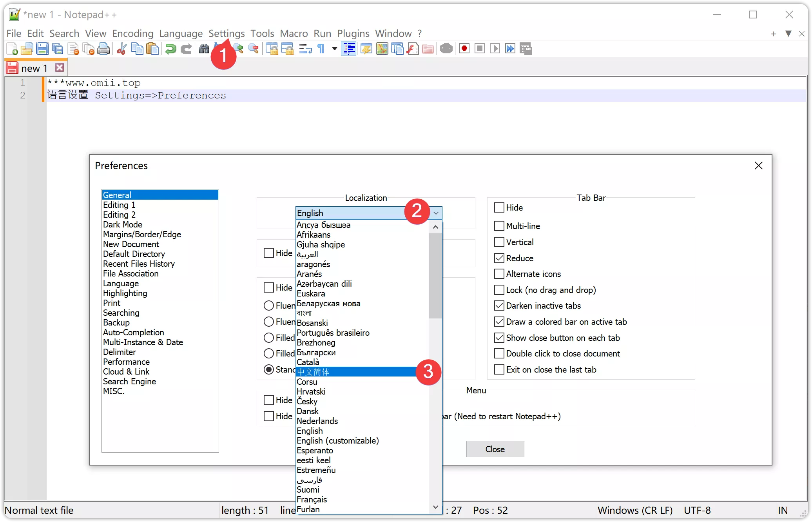The height and width of the screenshot is (522, 812).
Task: Click the language list scrollbar thumb
Action: [x=435, y=275]
